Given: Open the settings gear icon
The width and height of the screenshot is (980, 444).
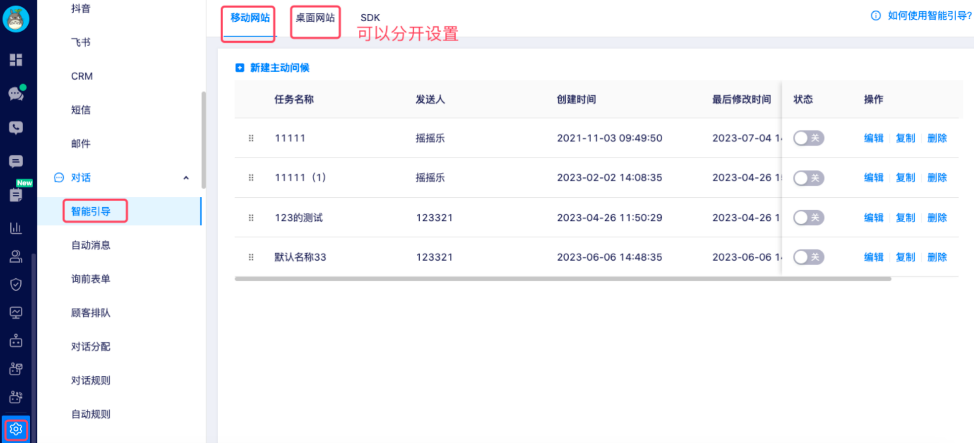Looking at the screenshot, I should pyautogui.click(x=16, y=429).
